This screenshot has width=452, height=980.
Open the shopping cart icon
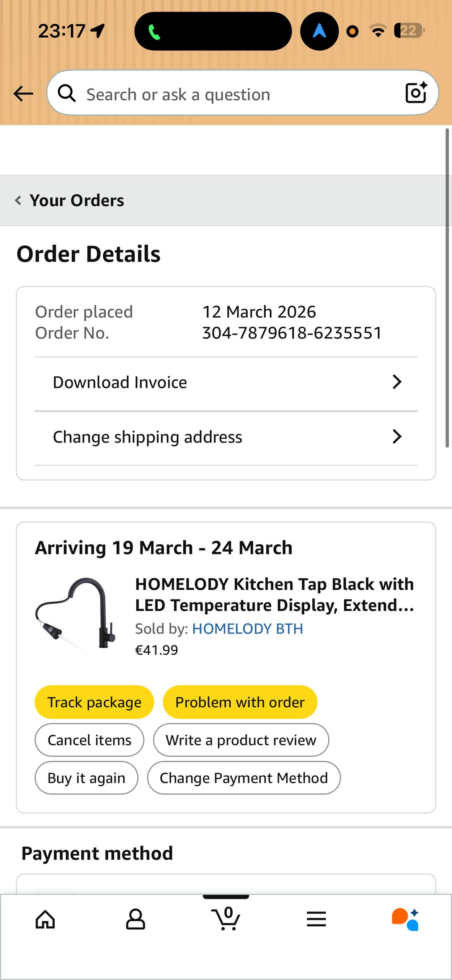(x=226, y=919)
